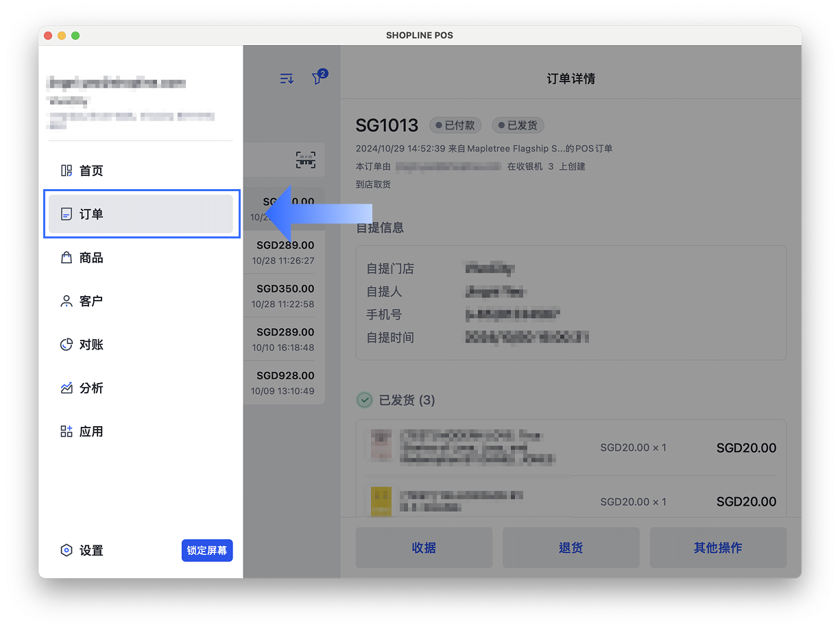Select the order dated 10/10 16:18:48
840x629 pixels.
pyautogui.click(x=284, y=339)
